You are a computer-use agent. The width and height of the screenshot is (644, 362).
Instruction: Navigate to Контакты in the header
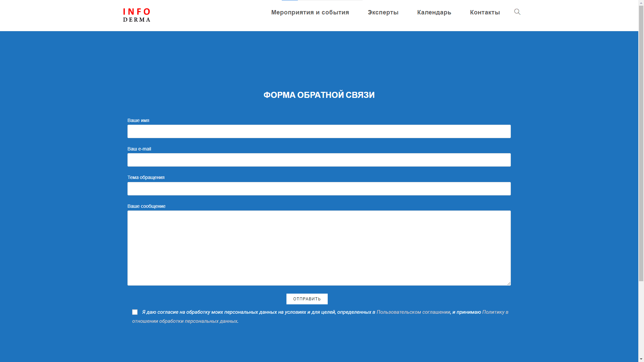pos(485,12)
